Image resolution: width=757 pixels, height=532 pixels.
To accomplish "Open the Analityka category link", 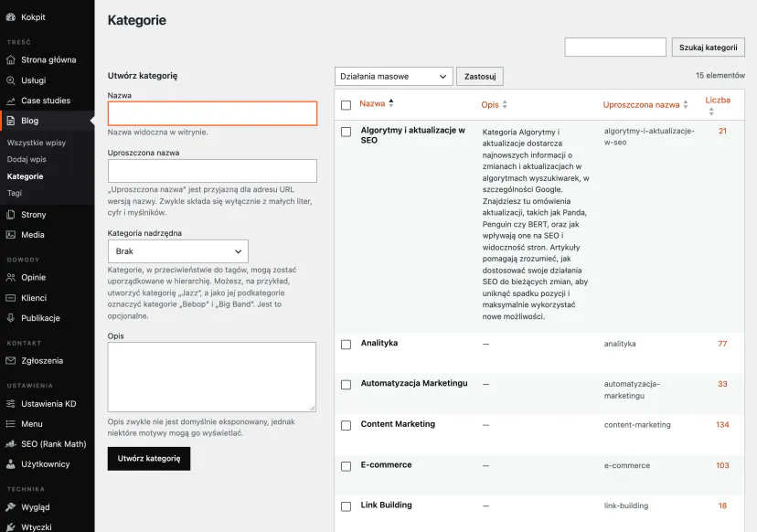I will (x=379, y=343).
